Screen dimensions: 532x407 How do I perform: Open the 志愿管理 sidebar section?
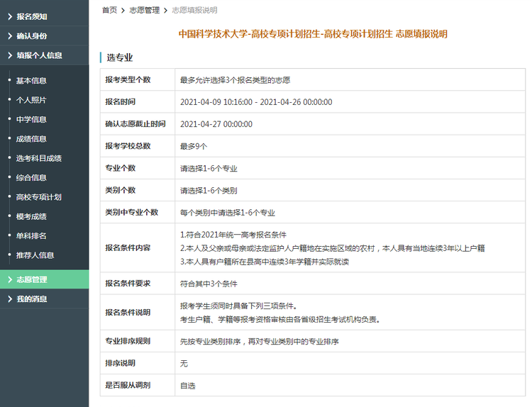click(44, 279)
